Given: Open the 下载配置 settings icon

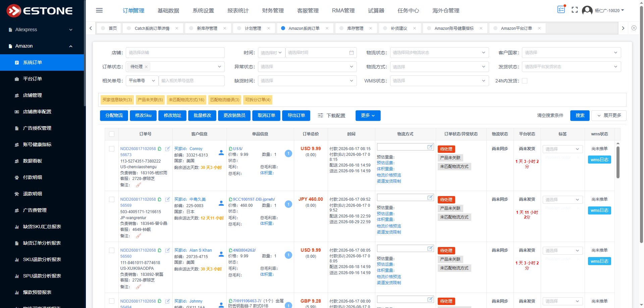Looking at the screenshot, I should [x=321, y=115].
